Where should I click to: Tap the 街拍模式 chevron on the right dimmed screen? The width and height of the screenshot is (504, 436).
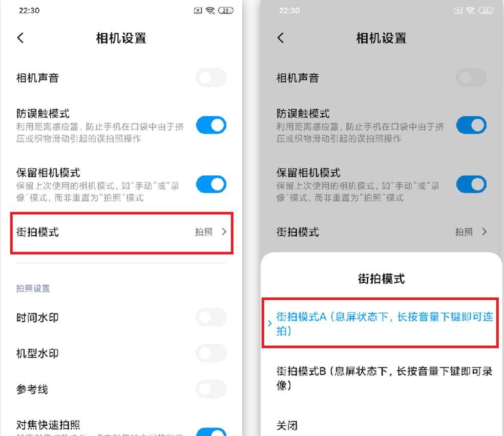(484, 232)
